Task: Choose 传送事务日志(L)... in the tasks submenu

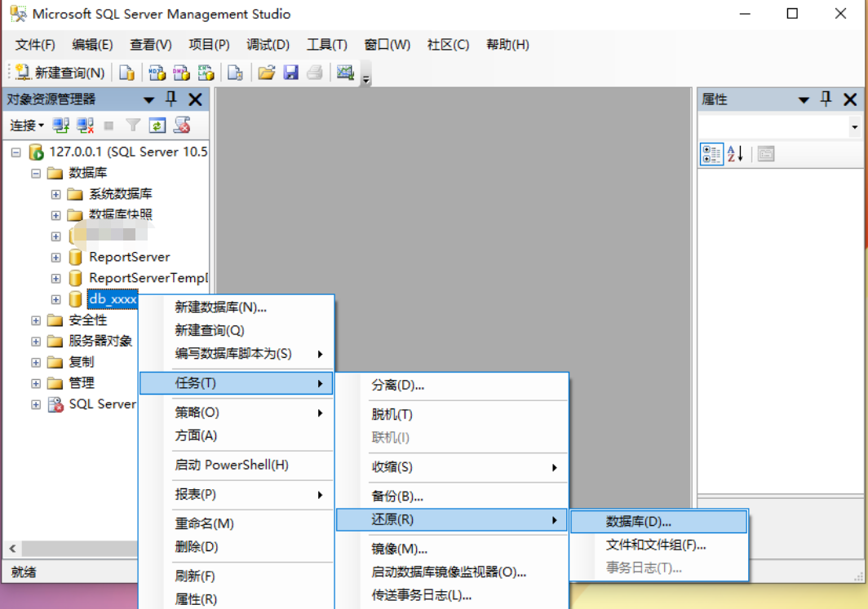Action: (x=452, y=596)
